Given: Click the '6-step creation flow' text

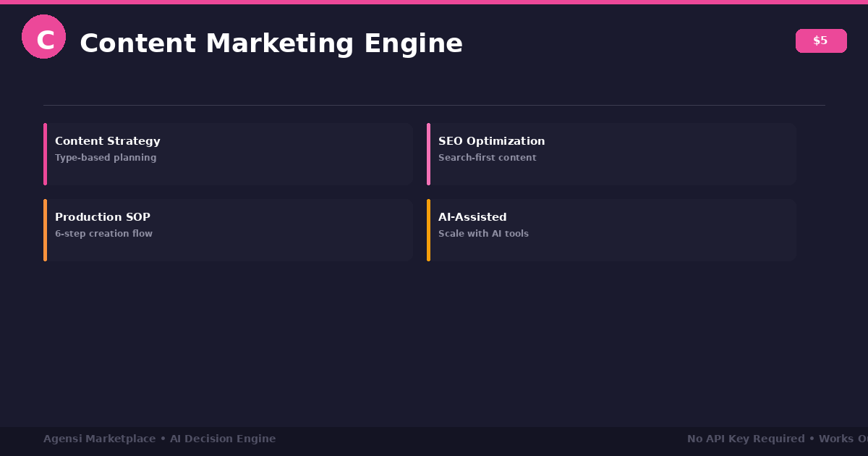Looking at the screenshot, I should (103, 234).
